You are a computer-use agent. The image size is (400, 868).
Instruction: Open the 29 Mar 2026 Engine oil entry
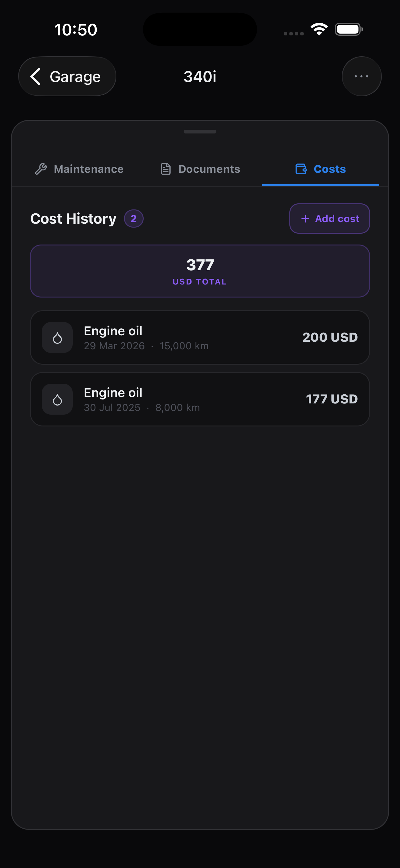click(200, 338)
